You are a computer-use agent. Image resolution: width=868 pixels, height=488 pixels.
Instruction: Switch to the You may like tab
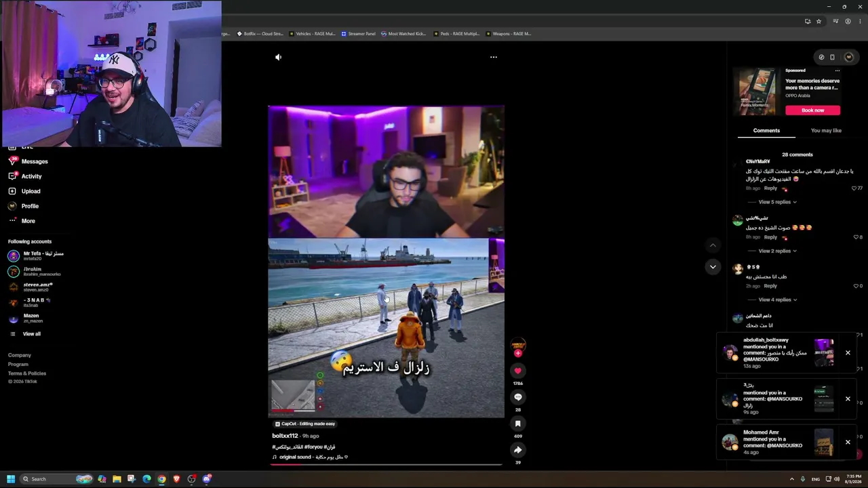click(x=826, y=130)
